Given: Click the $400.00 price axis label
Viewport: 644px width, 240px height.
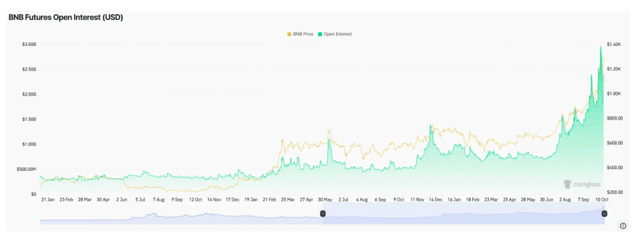Looking at the screenshot, I should click(x=615, y=168).
